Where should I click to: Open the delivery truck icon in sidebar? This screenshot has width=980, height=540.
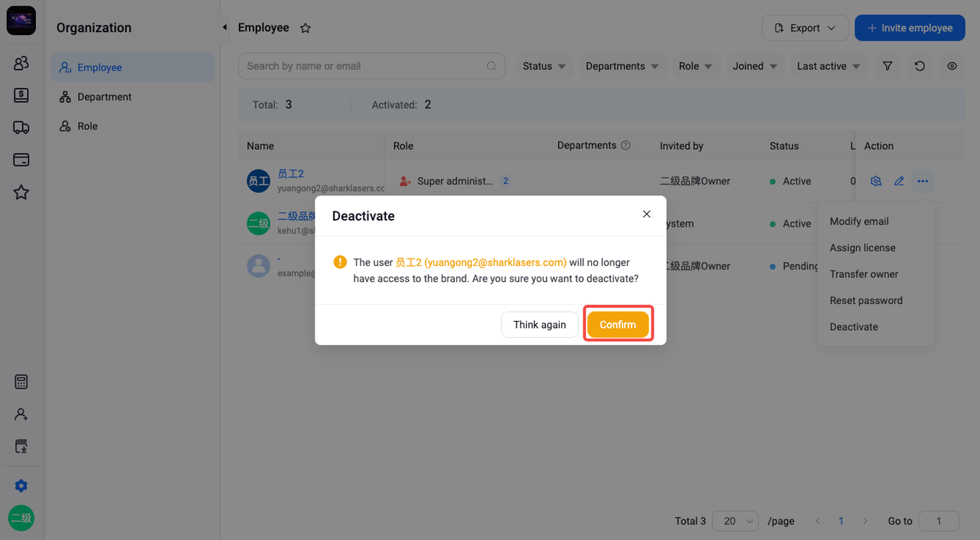coord(21,128)
